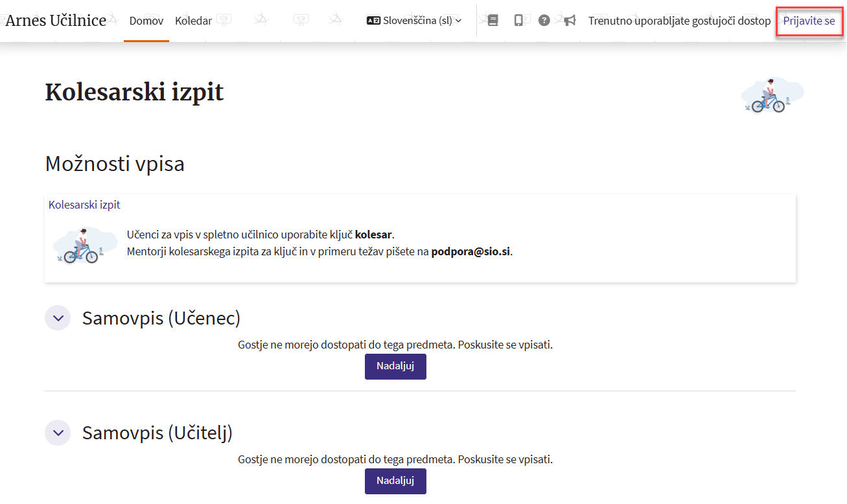Open the Slovenščina (sl) language dropdown
This screenshot has width=847, height=504.
pos(414,21)
